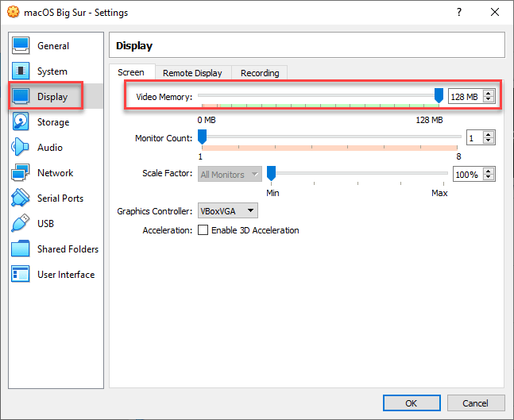Open the General settings category
This screenshot has height=420, width=514.
pos(52,46)
